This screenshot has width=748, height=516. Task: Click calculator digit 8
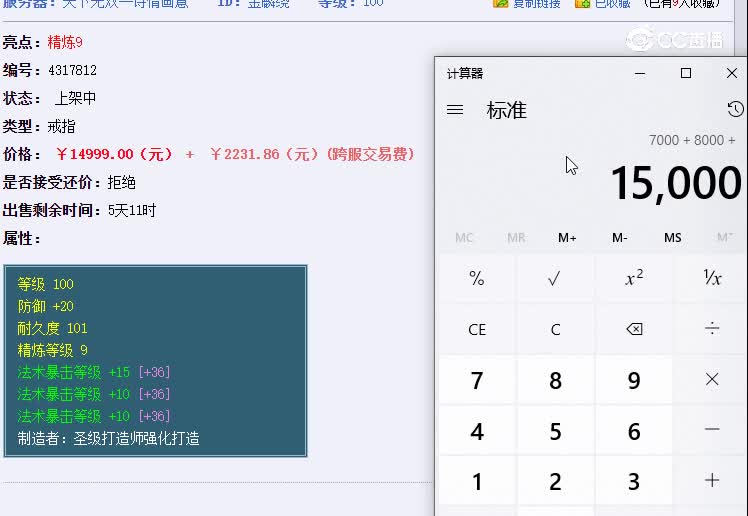(555, 380)
